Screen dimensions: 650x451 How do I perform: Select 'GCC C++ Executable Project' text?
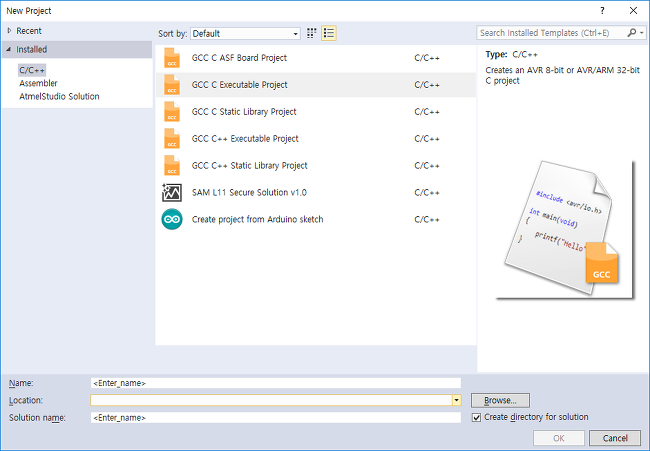245,138
